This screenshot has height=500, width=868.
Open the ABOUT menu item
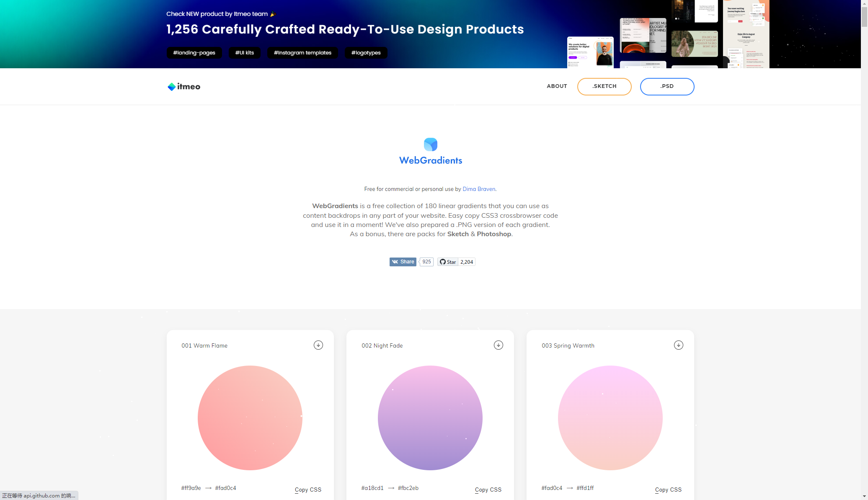pyautogui.click(x=557, y=86)
